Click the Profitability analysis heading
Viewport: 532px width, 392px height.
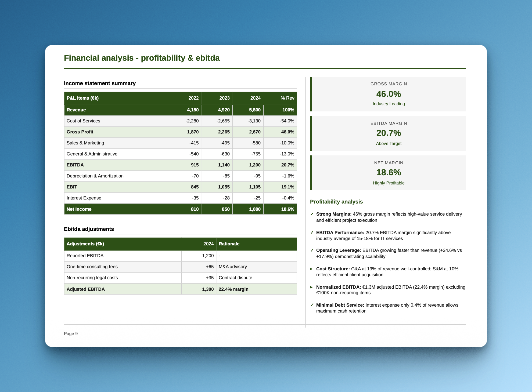pyautogui.click(x=336, y=202)
